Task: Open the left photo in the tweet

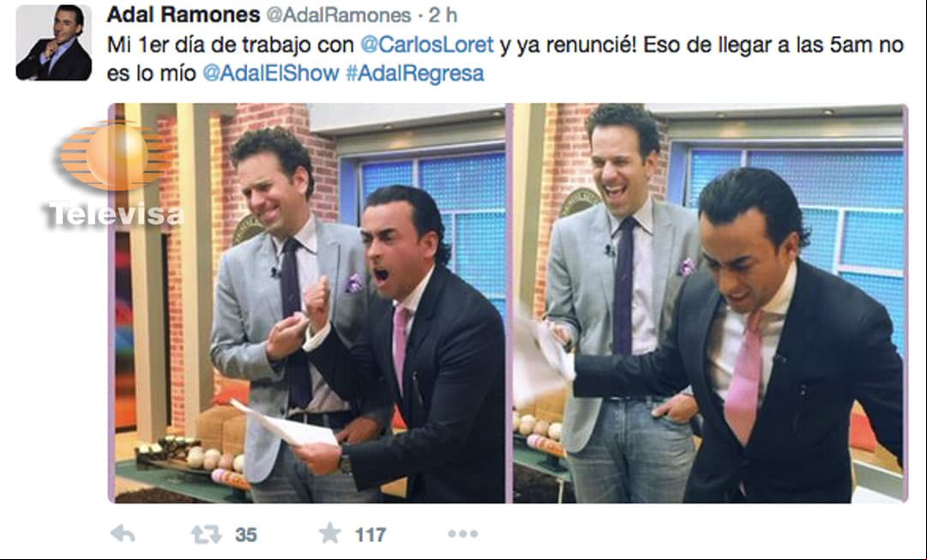Action: pyautogui.click(x=307, y=304)
